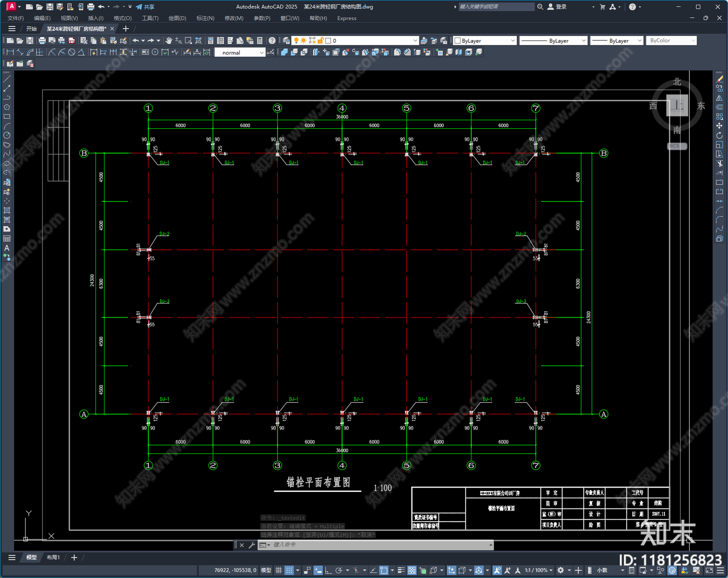
Task: Toggle polar tracking in the status bar
Action: pos(339,570)
